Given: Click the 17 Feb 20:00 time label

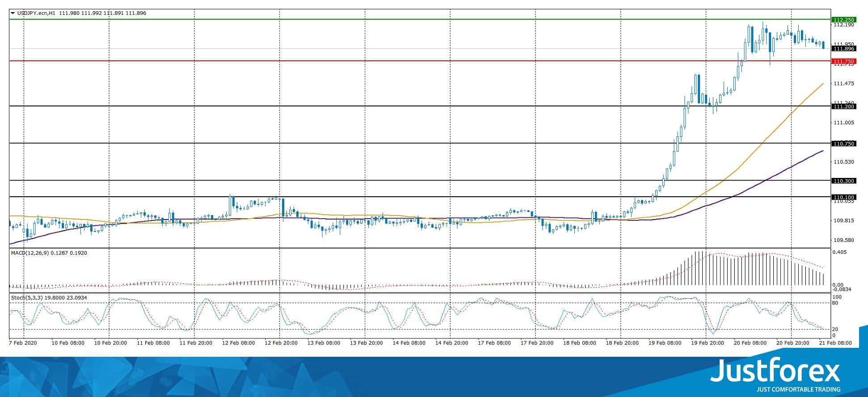Looking at the screenshot, I should click(537, 343).
